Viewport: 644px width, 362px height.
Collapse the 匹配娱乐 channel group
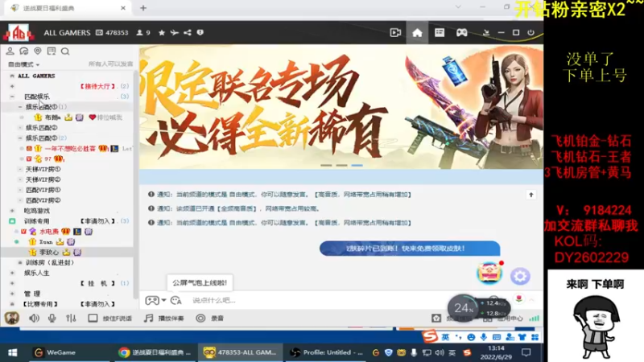(x=12, y=97)
